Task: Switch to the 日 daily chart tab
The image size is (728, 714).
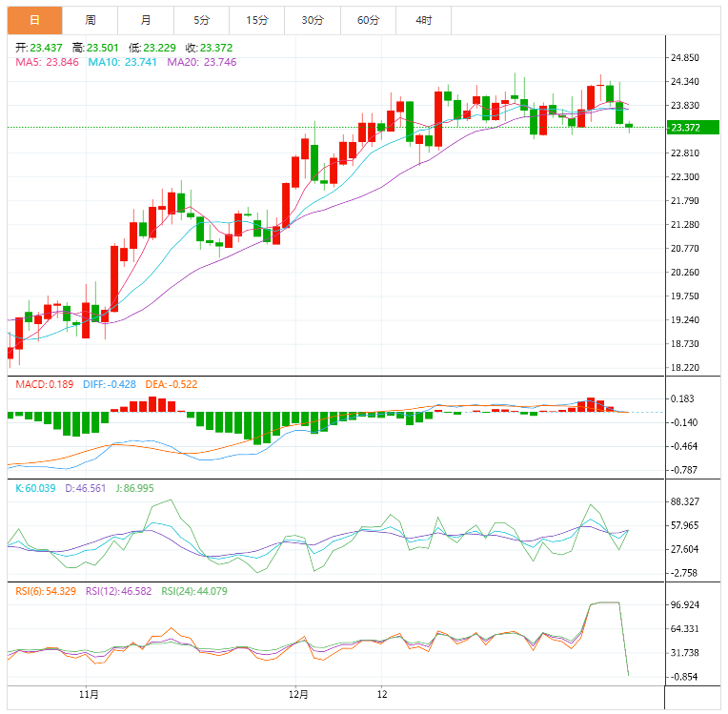Action: [35, 20]
